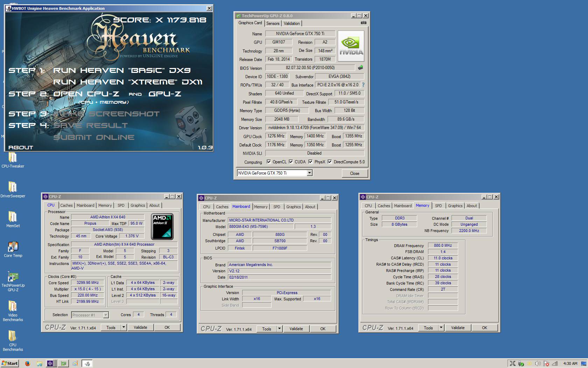Viewport: 588px width, 368px height.
Task: Expand the GPU selection dropdown in GPU-Z
Action: (x=309, y=173)
